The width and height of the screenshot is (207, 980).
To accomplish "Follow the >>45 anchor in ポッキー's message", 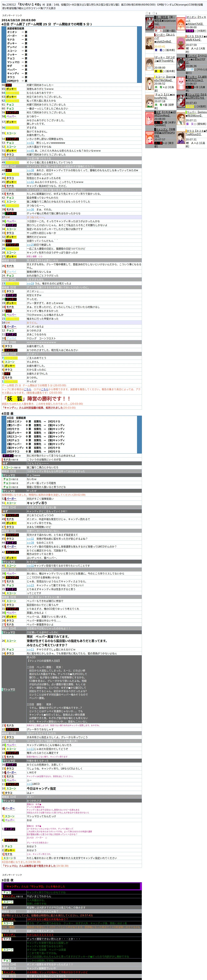I will click(x=30, y=151).
